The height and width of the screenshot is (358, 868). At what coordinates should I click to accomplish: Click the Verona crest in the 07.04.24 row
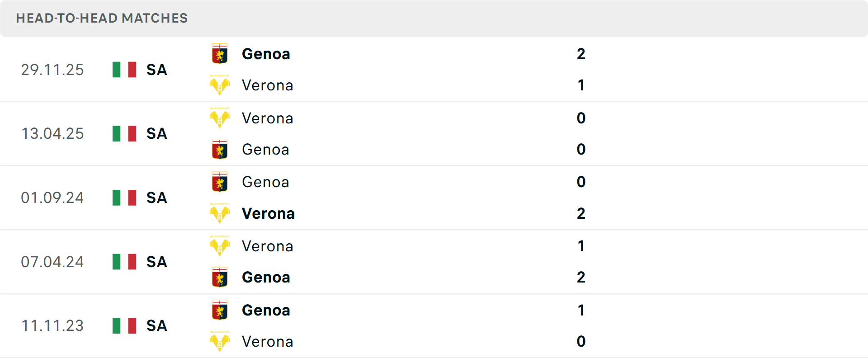pos(220,246)
